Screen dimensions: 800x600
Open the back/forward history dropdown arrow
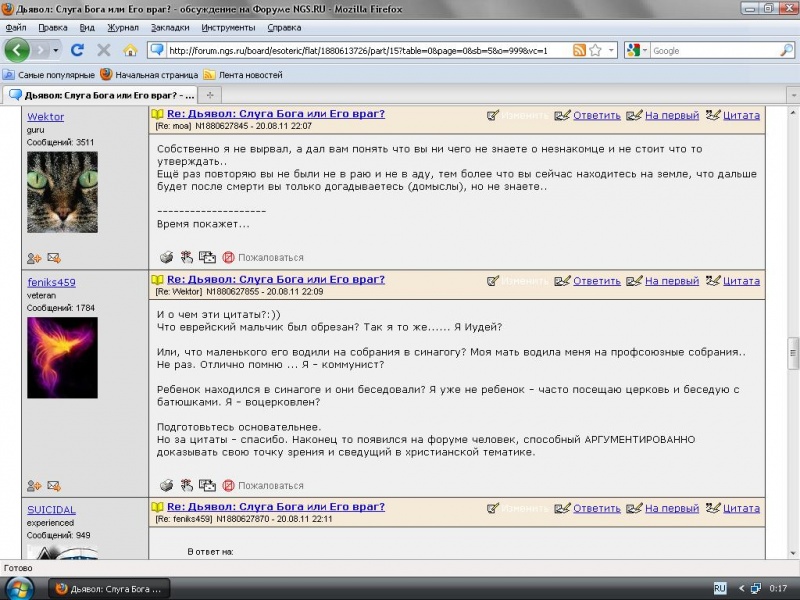click(56, 50)
